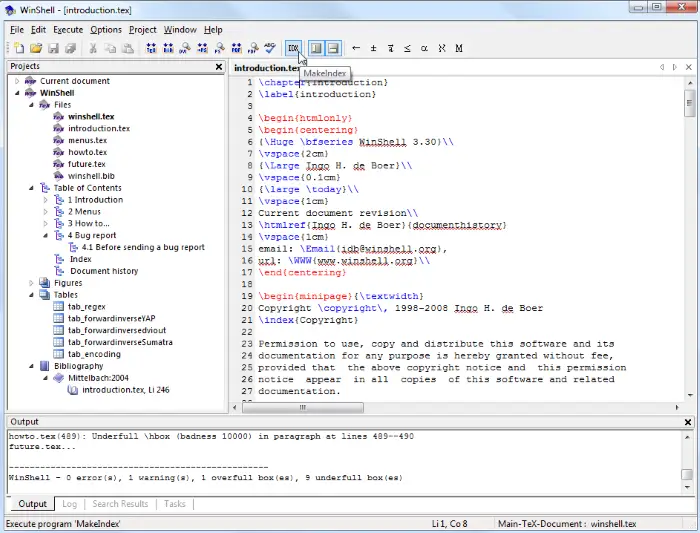Expand the Current document node
Screen dimensions: 700x533
17,81
